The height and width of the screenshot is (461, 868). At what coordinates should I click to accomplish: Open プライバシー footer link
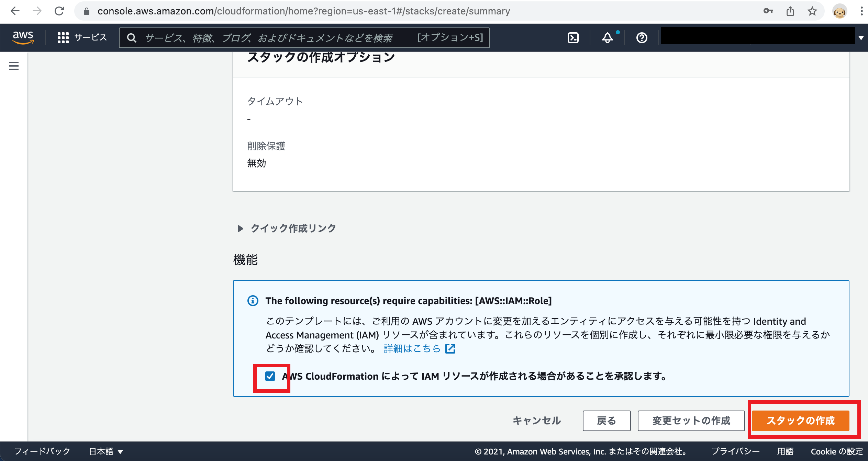735,451
